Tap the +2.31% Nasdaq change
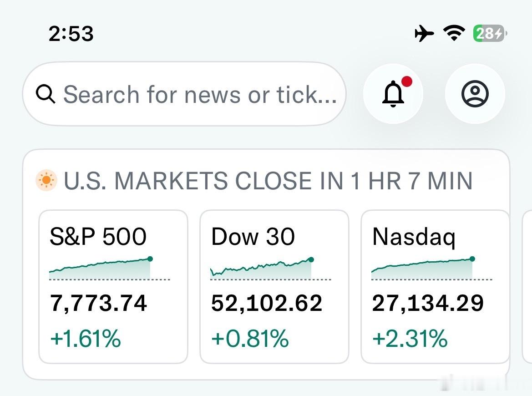Viewport: 532px width, 396px height. [x=410, y=338]
